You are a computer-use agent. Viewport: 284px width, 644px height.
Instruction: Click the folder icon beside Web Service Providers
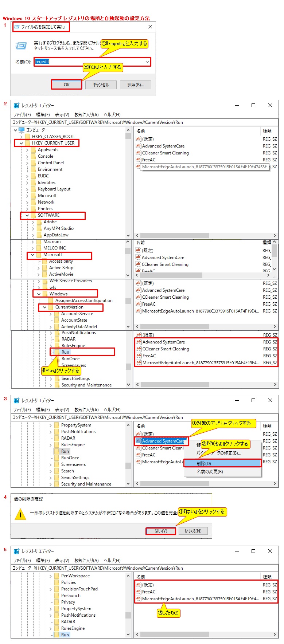coord(45,281)
